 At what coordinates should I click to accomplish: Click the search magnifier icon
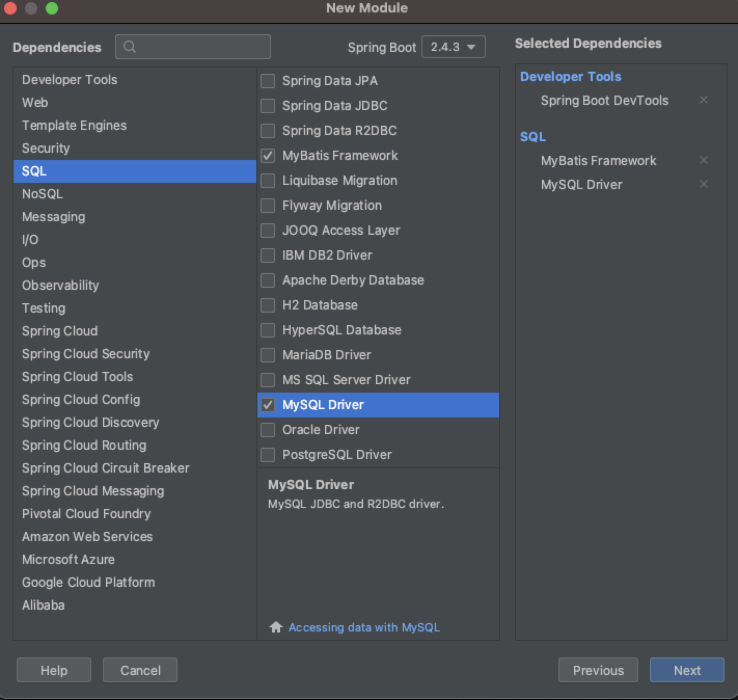click(x=130, y=47)
